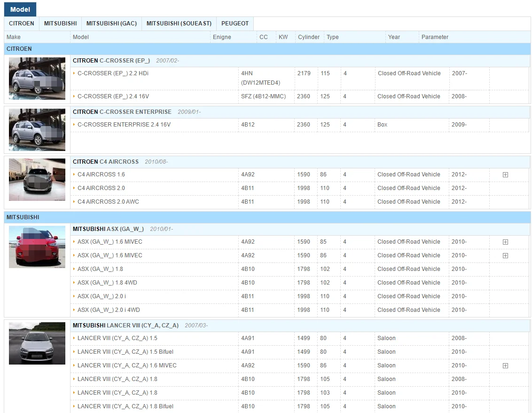Click the Enigne column header

(x=222, y=37)
